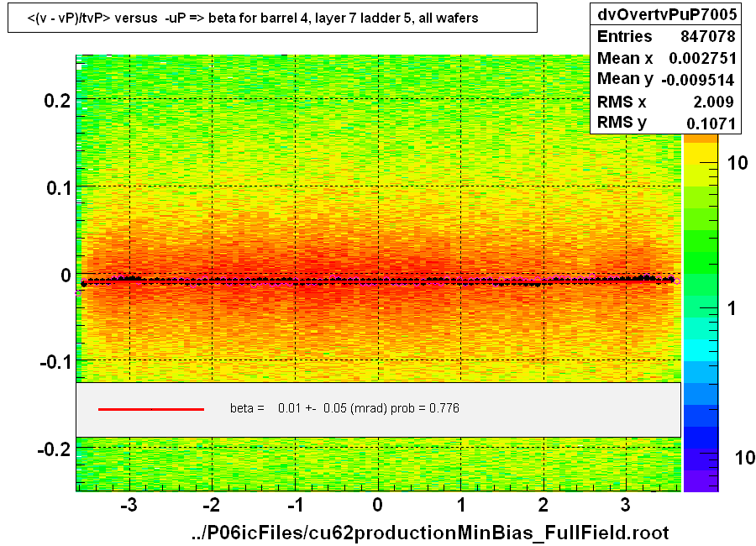Click the y-axis label 0.2

pyautogui.click(x=57, y=101)
